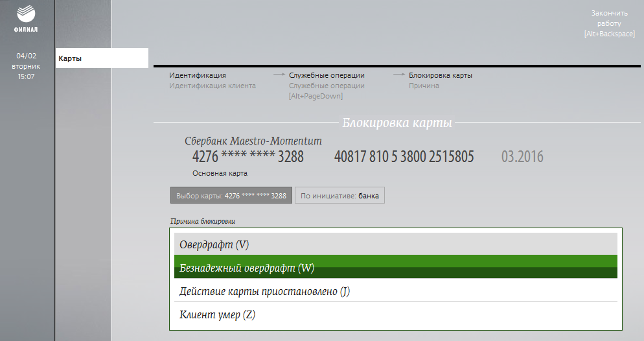
Task: Go to Служебные операции step
Action: click(327, 75)
